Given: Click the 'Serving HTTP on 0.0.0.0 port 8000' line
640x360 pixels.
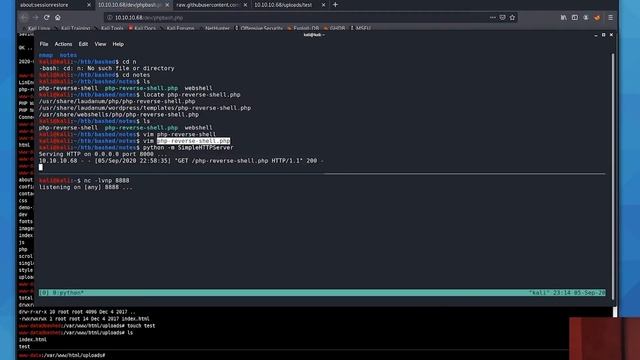Looking at the screenshot, I should (x=103, y=154).
